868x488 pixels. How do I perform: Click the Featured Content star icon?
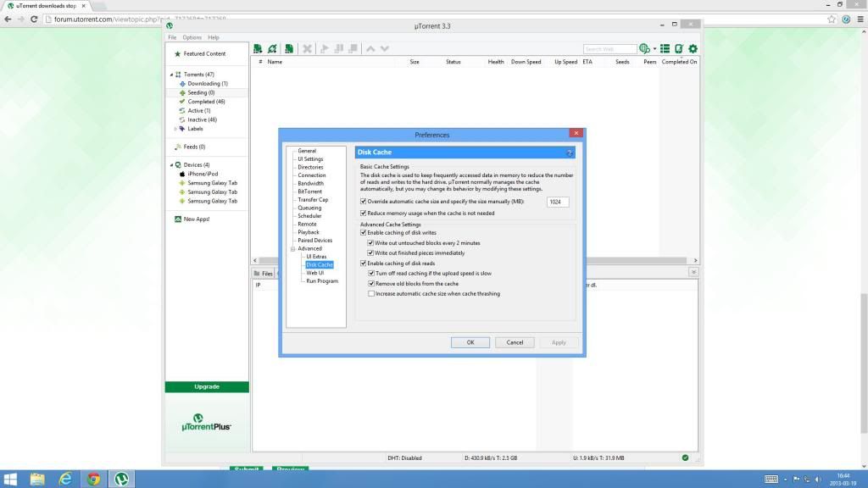click(178, 54)
